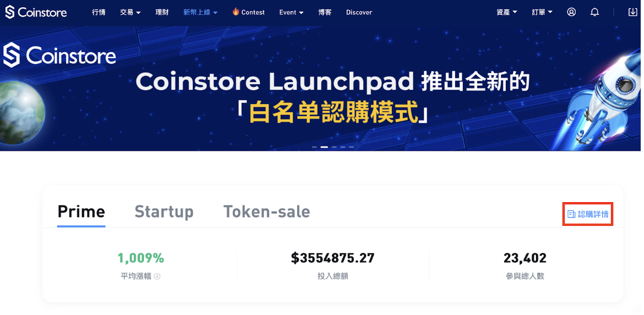This screenshot has width=644, height=315.
Task: Open the app download icon
Action: [632, 12]
